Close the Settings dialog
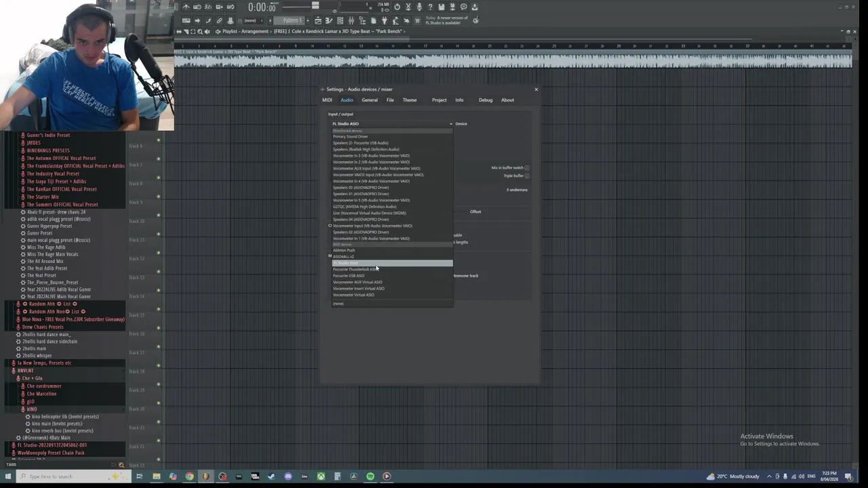The image size is (868, 488). [536, 89]
